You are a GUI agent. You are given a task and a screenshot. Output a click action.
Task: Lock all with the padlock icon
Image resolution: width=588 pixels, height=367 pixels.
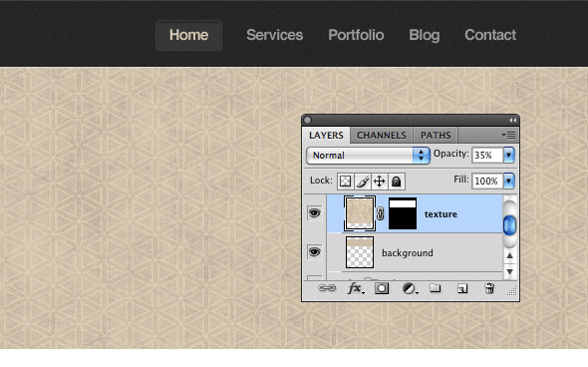tap(396, 182)
